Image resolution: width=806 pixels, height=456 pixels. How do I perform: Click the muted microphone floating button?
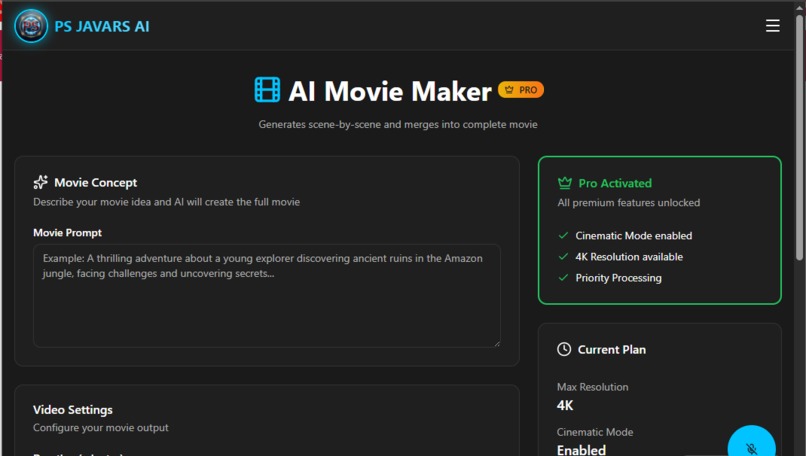(x=751, y=442)
